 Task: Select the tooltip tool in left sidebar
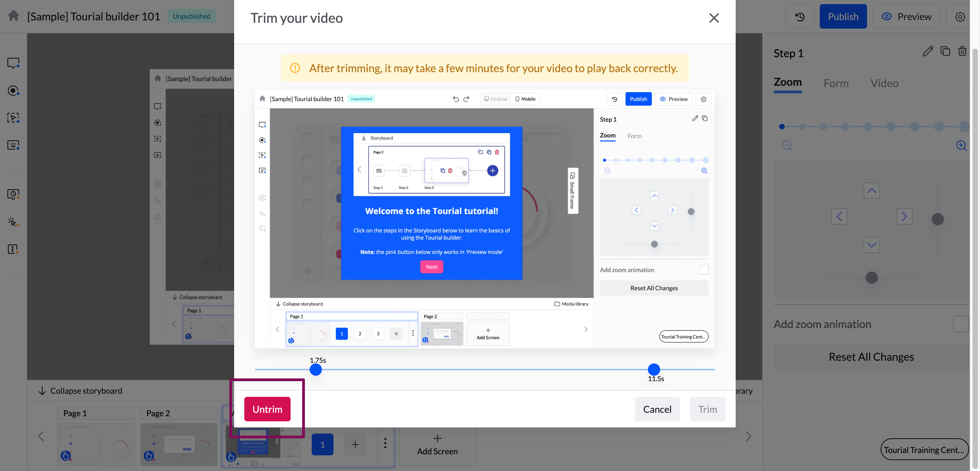pyautogui.click(x=13, y=63)
